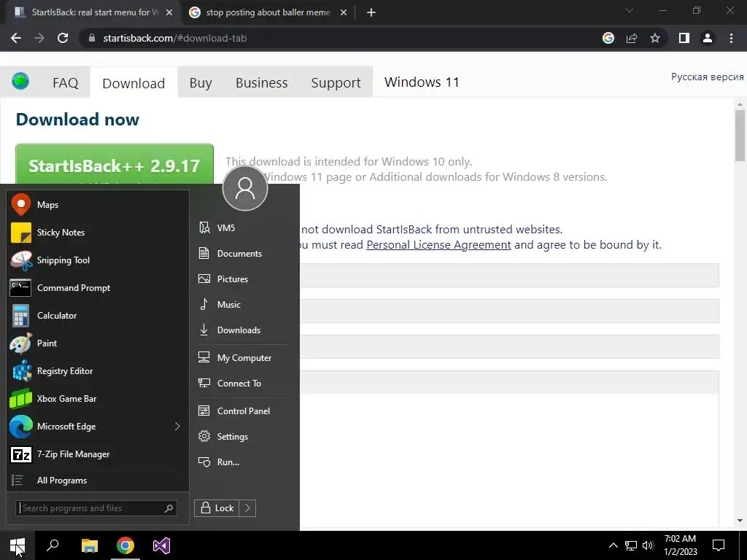Open Pictures folder
747x560 pixels.
[x=243, y=279]
